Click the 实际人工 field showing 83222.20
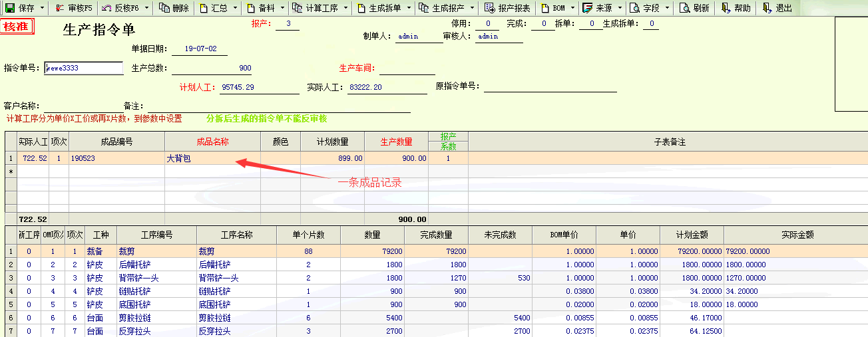Image resolution: width=868 pixels, height=337 pixels. point(387,87)
